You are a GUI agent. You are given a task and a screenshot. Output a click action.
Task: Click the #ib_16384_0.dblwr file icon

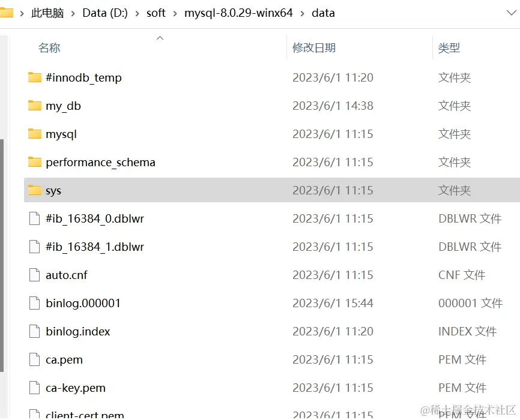(x=34, y=218)
